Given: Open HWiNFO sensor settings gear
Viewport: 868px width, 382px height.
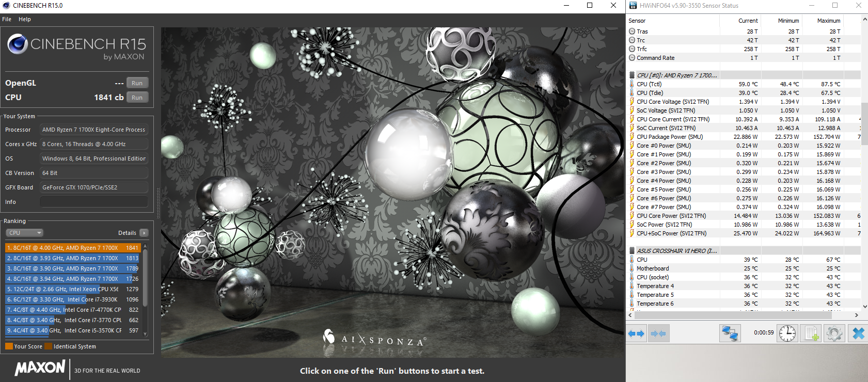Looking at the screenshot, I should point(834,333).
